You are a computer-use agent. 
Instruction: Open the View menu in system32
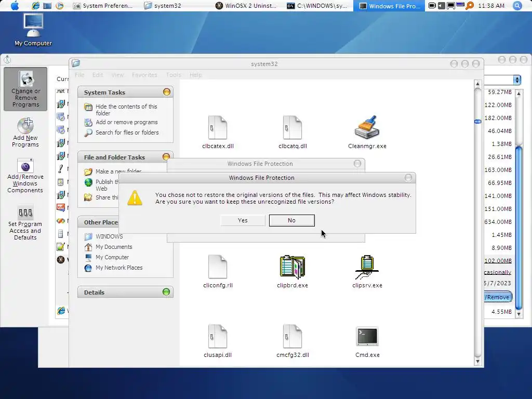coord(117,75)
